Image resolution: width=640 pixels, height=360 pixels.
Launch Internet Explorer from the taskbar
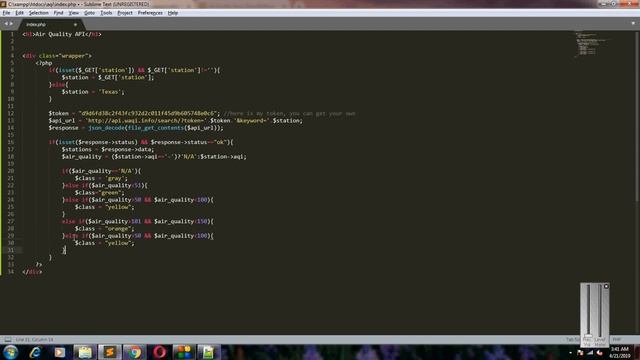point(35,352)
